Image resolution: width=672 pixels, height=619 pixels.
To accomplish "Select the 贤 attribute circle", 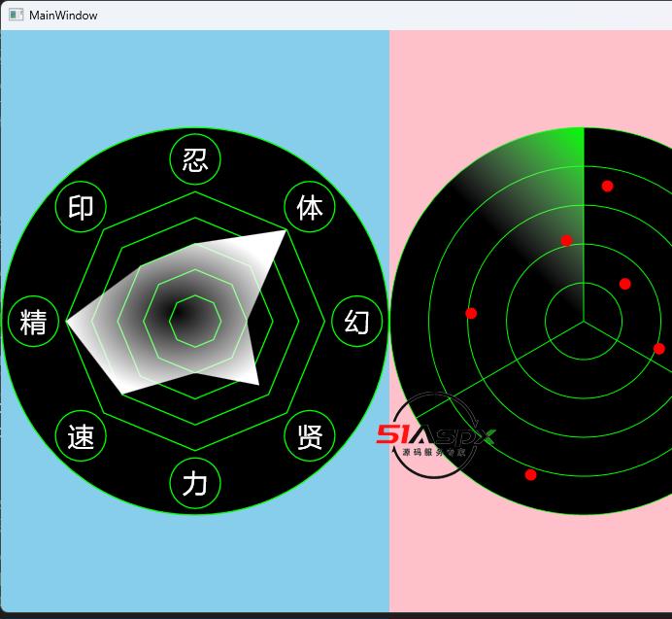I will (309, 436).
